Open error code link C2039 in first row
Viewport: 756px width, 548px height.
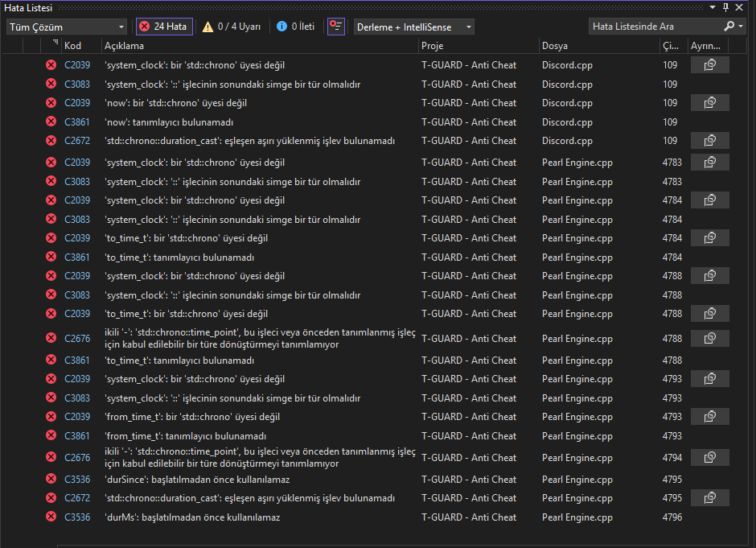tap(77, 65)
